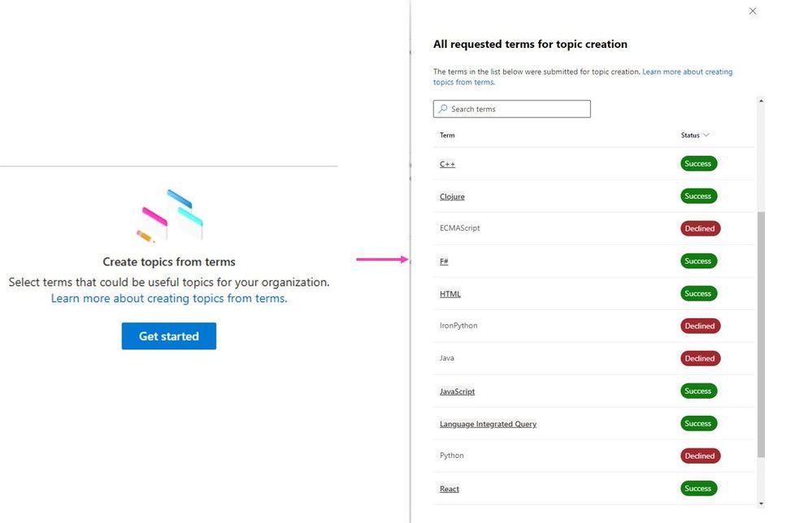This screenshot has width=812, height=523.
Task: Open the Status column sort dropdown
Action: click(x=695, y=136)
